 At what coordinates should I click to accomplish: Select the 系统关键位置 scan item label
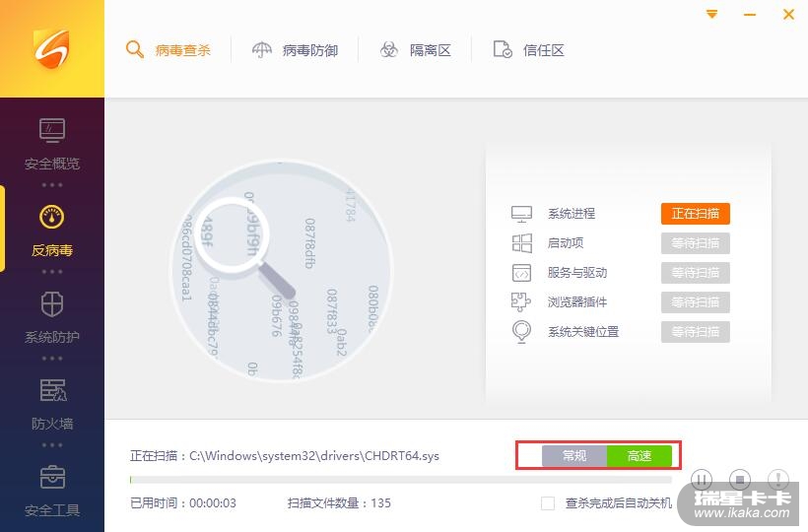(x=582, y=332)
